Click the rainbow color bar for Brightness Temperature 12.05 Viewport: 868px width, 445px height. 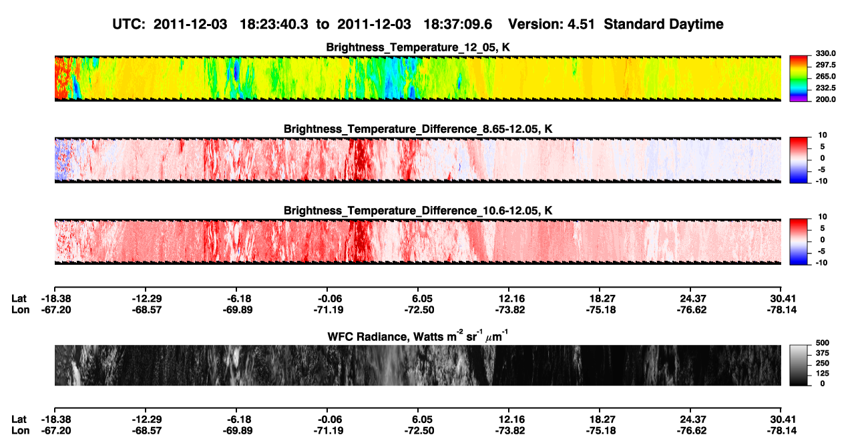coord(799,79)
